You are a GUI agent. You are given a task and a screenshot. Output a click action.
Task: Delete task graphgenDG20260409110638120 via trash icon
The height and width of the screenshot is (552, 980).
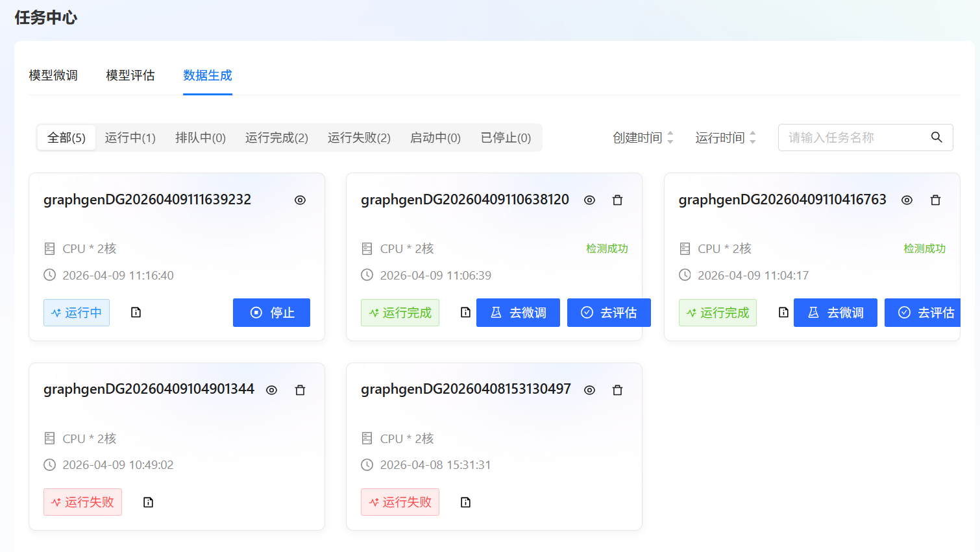coord(617,200)
